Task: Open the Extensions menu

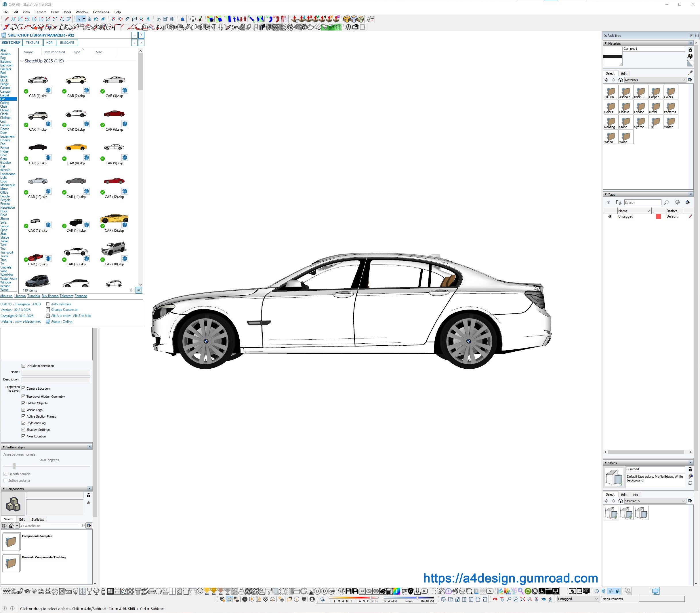Action: point(101,12)
